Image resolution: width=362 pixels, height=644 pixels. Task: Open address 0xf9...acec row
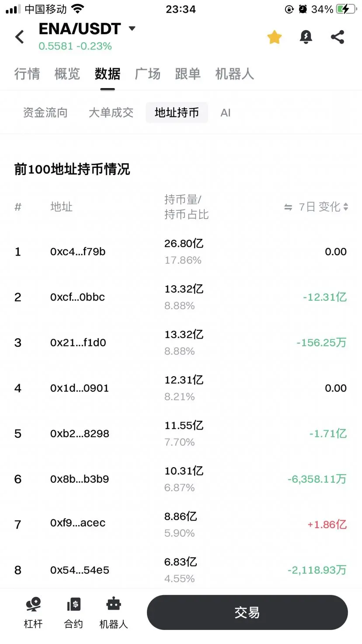click(x=181, y=524)
